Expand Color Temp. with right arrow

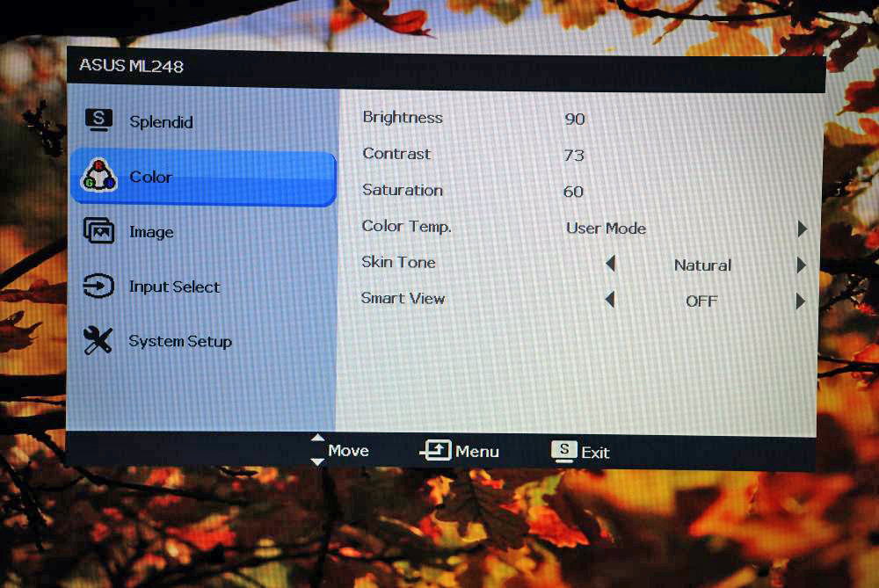(802, 229)
